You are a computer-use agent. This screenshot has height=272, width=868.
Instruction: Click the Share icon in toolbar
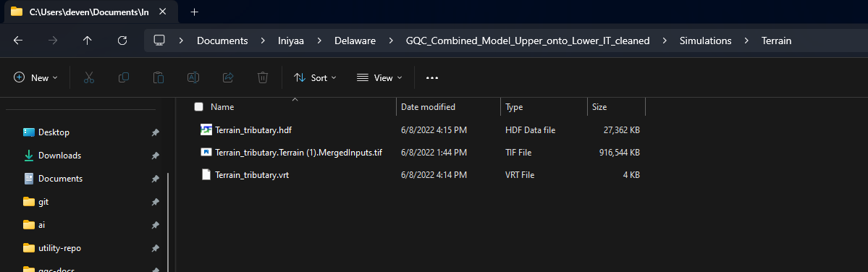228,78
